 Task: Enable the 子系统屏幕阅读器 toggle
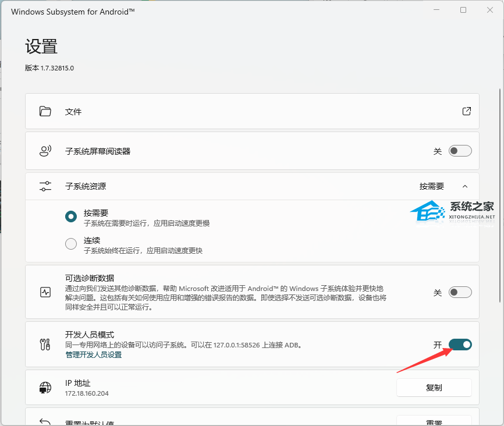pos(460,151)
